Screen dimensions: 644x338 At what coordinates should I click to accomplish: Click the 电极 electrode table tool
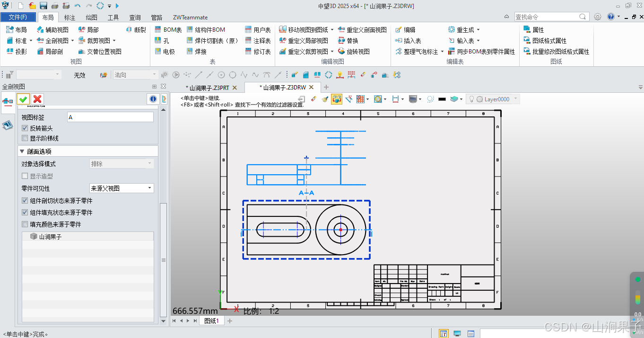point(165,52)
